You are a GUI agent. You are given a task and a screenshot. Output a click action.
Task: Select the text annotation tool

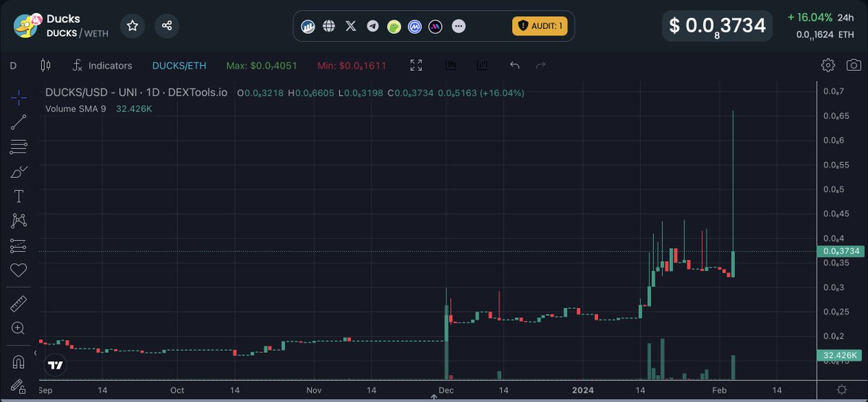tap(19, 196)
